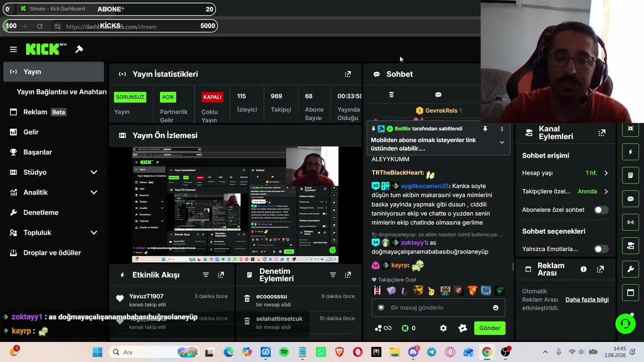Click the TRTheBlackHeart username in chat
This screenshot has height=362, width=644.
[397, 173]
